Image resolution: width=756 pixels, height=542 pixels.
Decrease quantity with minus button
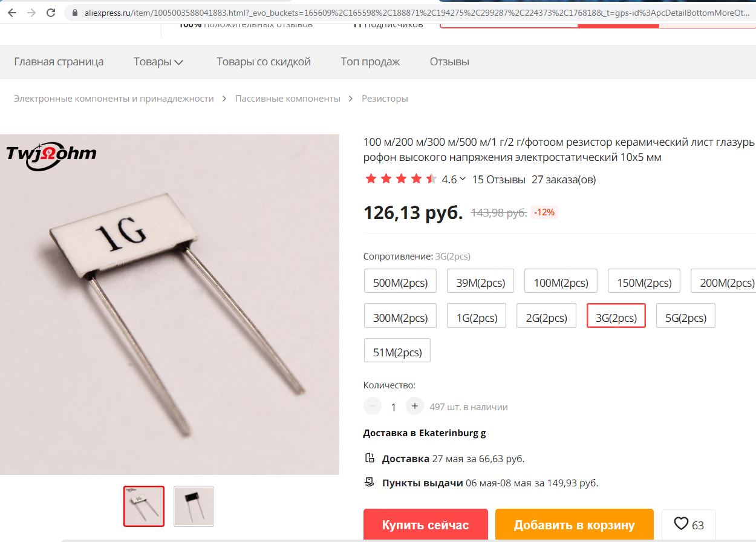point(373,406)
